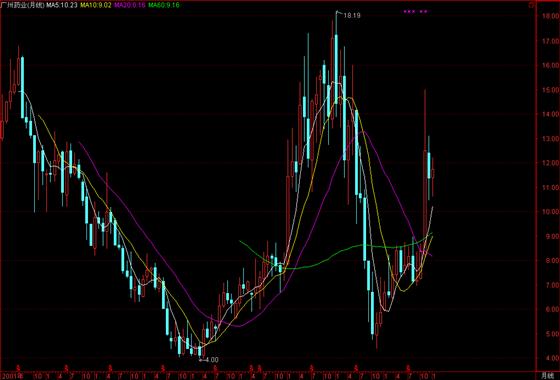The height and width of the screenshot is (380, 560).
Task: Click the 广州药业(月线) stock title
Action: coord(23,5)
